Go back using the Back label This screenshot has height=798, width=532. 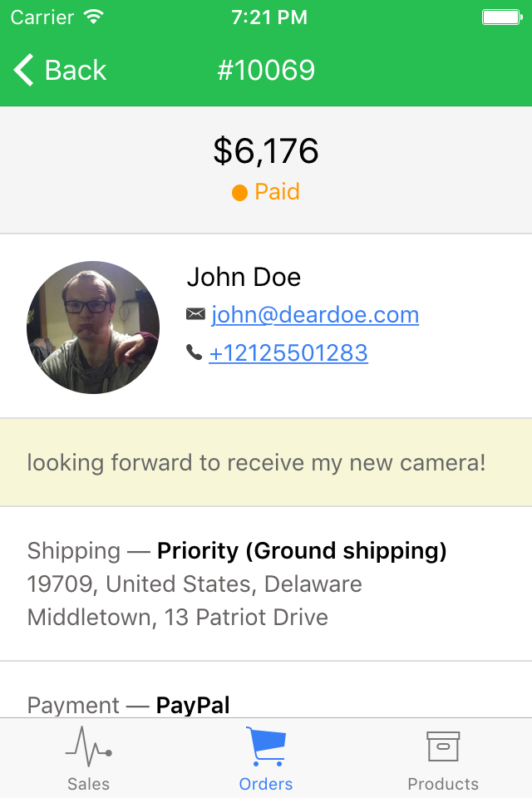(x=76, y=70)
